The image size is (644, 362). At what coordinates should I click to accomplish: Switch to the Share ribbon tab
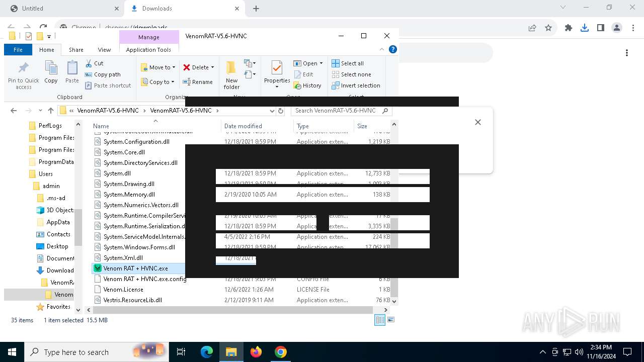(76, 50)
